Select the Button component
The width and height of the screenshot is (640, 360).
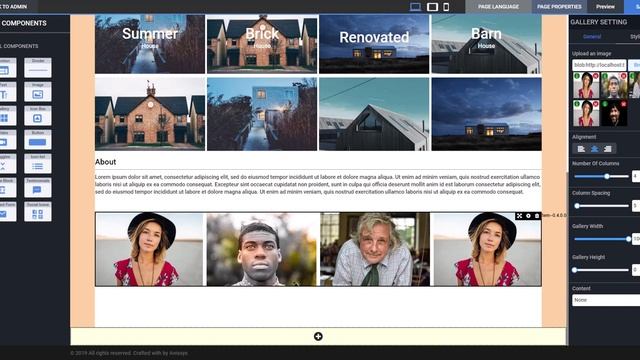38,140
